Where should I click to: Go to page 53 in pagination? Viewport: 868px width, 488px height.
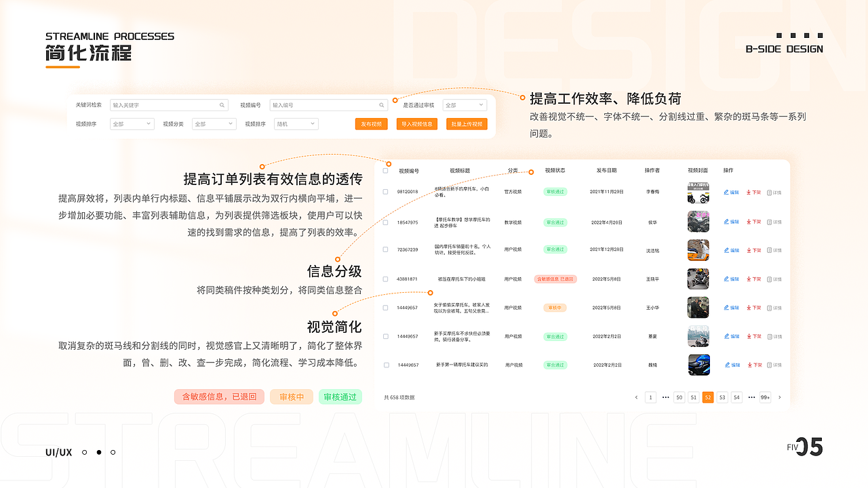point(722,397)
